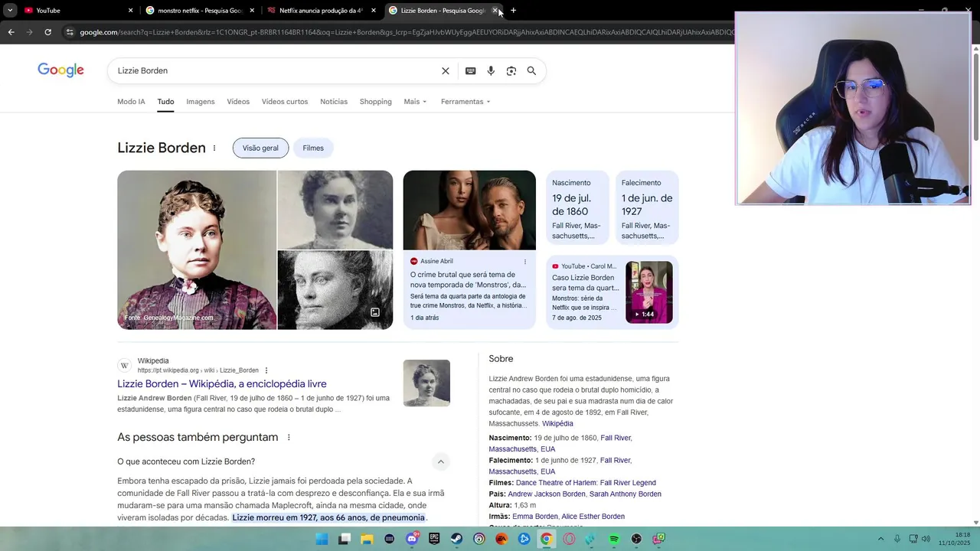Open Dance Theatre of Harlem: Fall River Legend link

pyautogui.click(x=586, y=483)
